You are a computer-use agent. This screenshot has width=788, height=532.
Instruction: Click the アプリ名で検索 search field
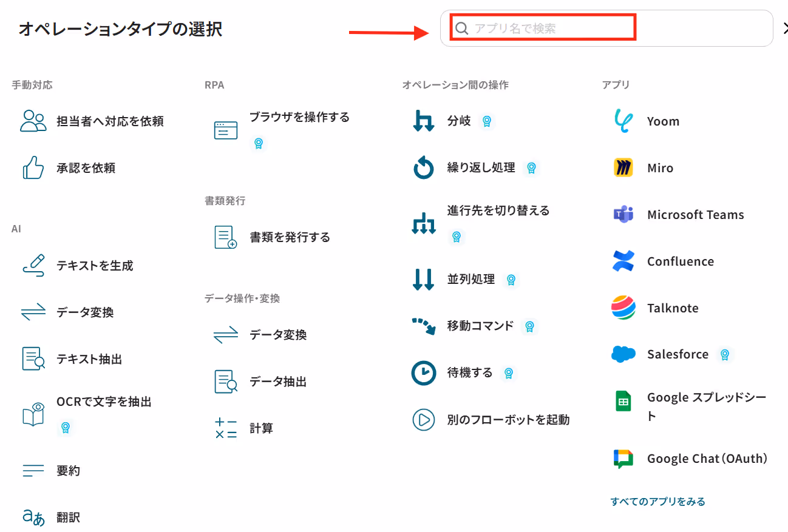pyautogui.click(x=606, y=29)
